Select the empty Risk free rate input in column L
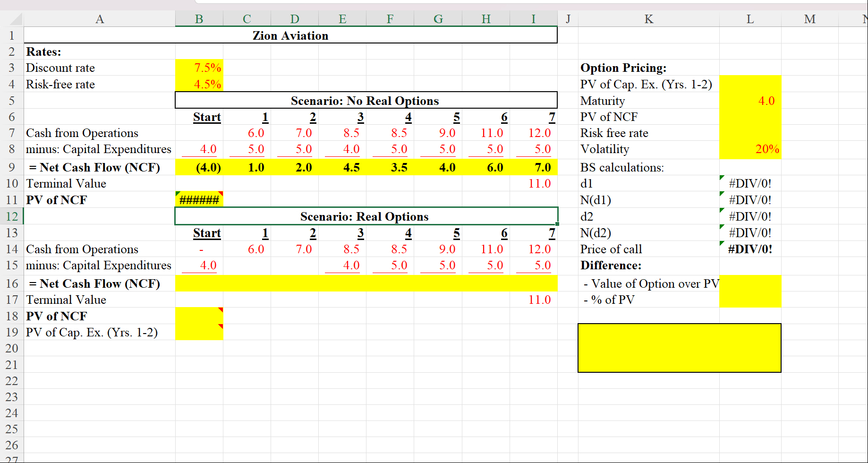 [750, 133]
